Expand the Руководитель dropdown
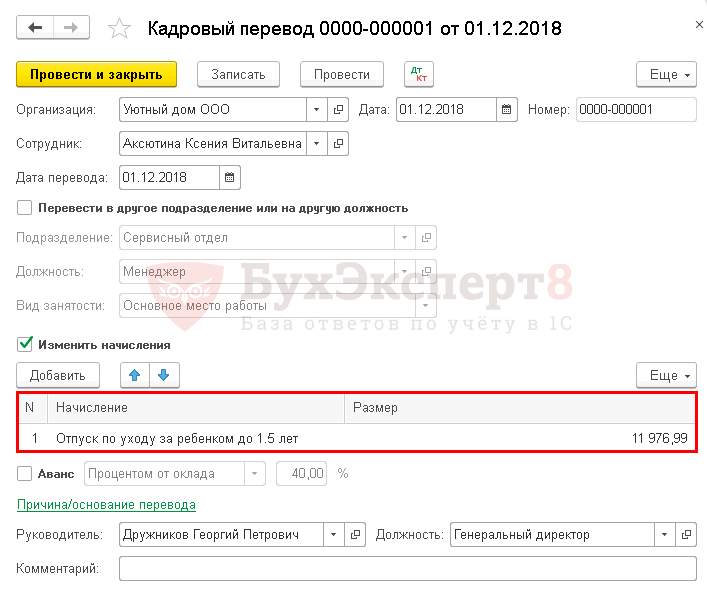This screenshot has width=707, height=589. (334, 534)
